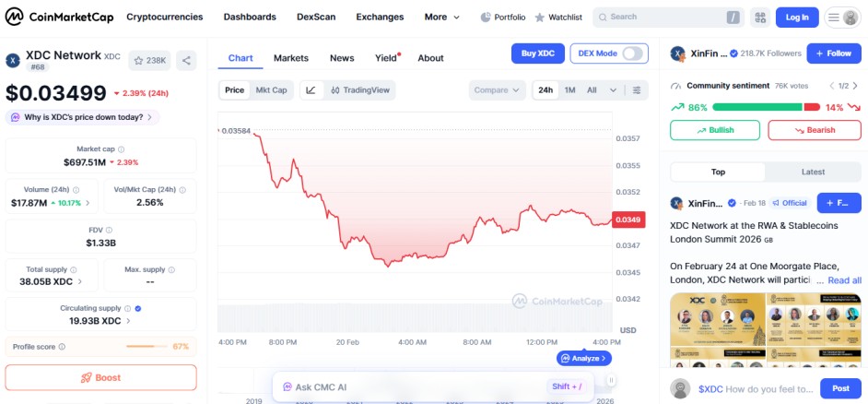Set chart range to 24h
The width and height of the screenshot is (868, 404).
point(545,90)
